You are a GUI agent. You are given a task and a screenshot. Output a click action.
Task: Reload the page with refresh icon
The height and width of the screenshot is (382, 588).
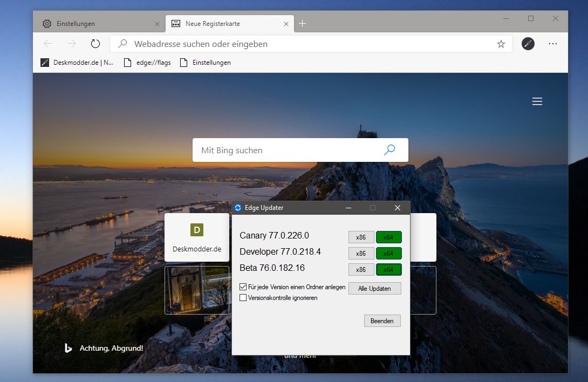(95, 44)
